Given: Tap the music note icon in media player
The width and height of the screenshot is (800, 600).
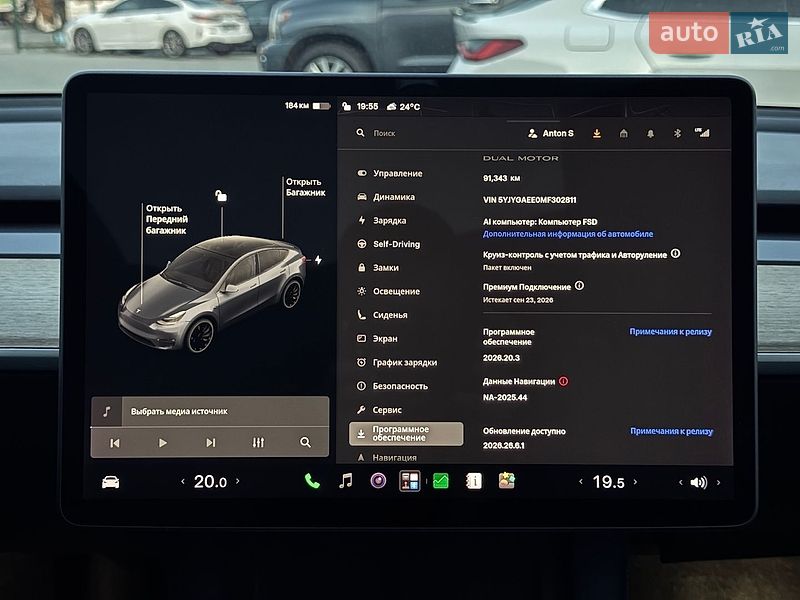Looking at the screenshot, I should 107,411.
